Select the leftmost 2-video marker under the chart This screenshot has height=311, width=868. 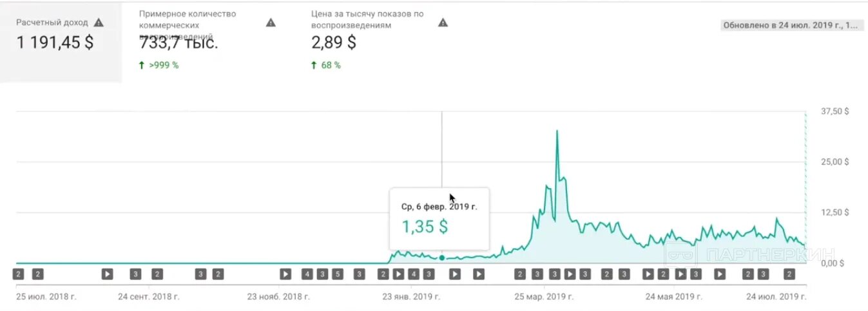click(x=18, y=274)
